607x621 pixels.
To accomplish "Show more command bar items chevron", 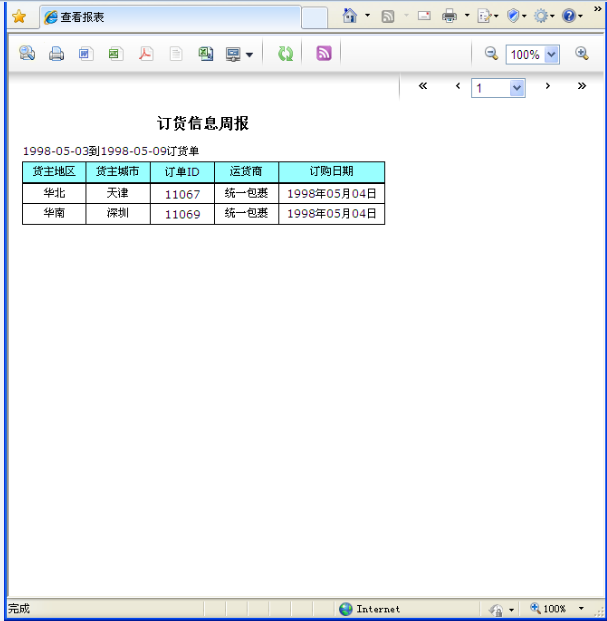I will (x=597, y=9).
